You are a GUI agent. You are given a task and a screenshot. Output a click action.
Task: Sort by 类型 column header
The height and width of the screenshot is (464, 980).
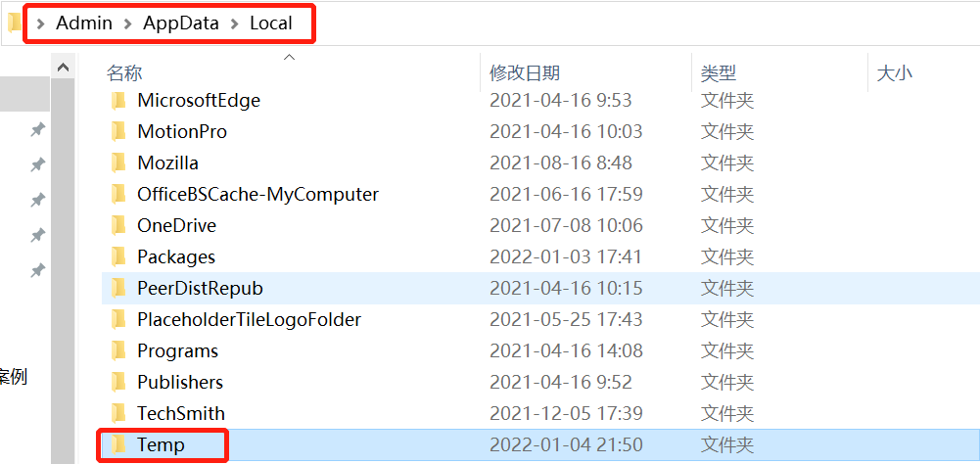pos(719,73)
